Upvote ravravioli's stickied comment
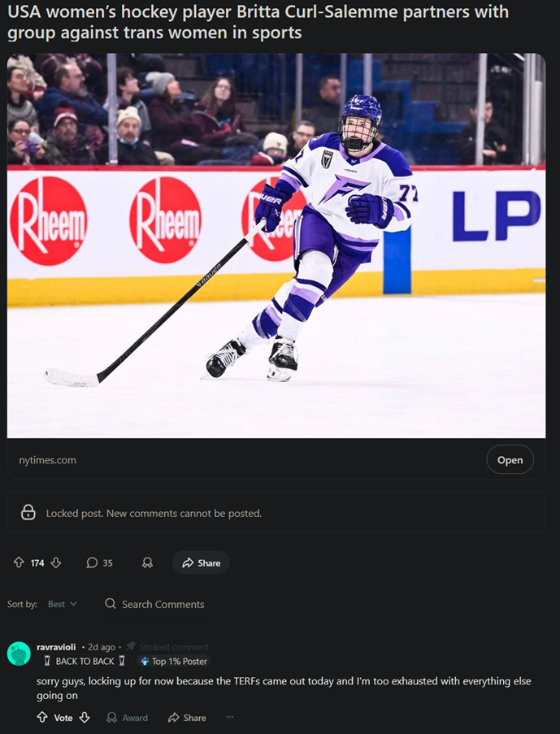The width and height of the screenshot is (560, 734). [42, 718]
